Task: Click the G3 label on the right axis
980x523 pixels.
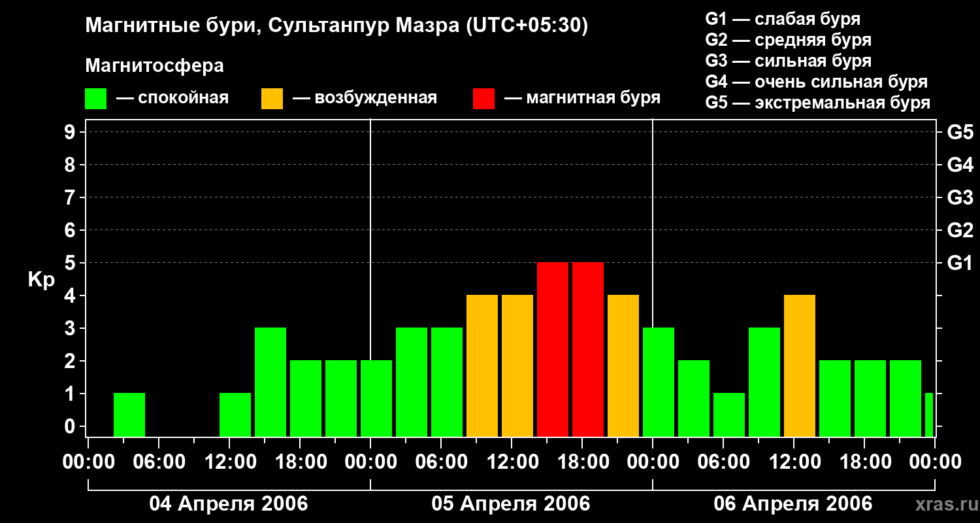Action: [960, 197]
